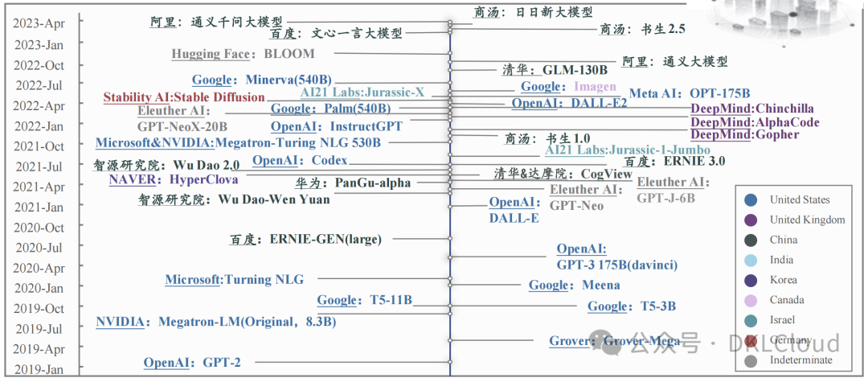This screenshot has height=378, width=868.
Task: Click the "OpenAI: GPT-2" label
Action: (192, 363)
